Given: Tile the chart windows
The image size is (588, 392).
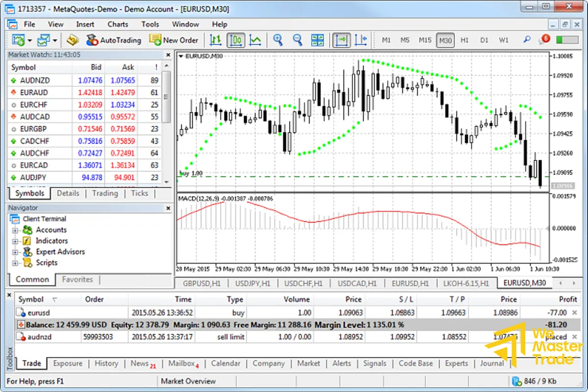Looking at the screenshot, I should click(317, 40).
